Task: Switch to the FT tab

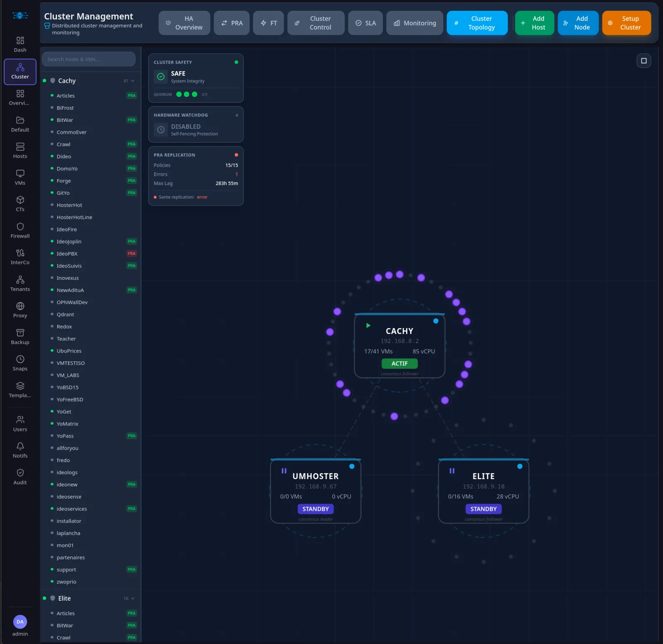Action: coord(269,23)
